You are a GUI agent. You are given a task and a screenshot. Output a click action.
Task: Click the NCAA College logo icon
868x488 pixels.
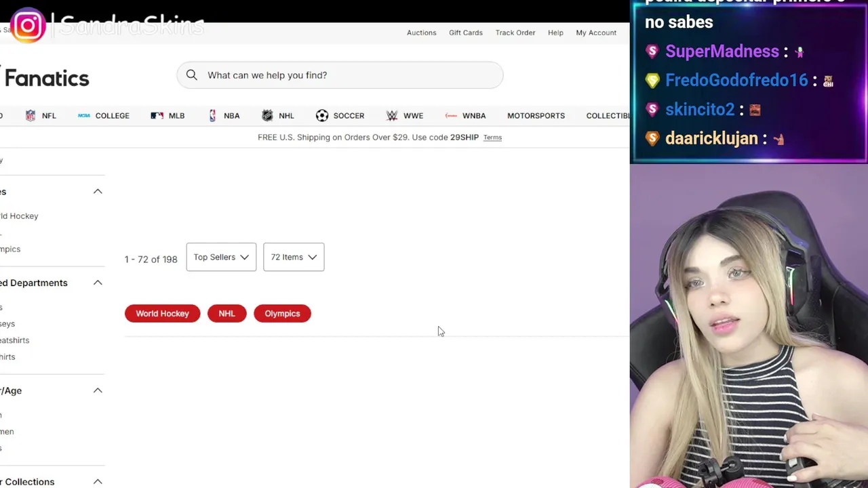tap(84, 116)
